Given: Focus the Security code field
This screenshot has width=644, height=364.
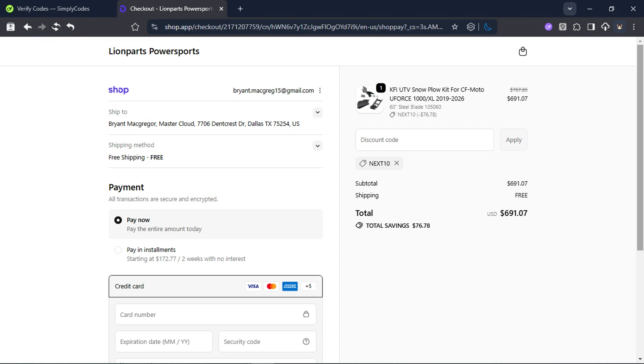Looking at the screenshot, I should point(267,342).
